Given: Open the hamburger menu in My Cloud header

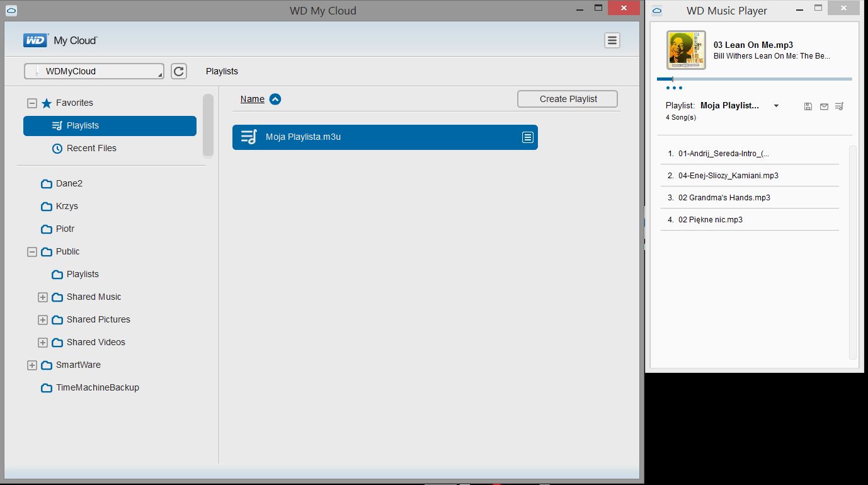Looking at the screenshot, I should [612, 40].
